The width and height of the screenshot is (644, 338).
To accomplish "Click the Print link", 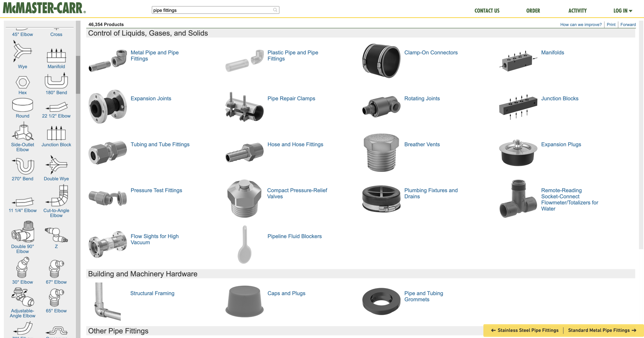I will (611, 24).
